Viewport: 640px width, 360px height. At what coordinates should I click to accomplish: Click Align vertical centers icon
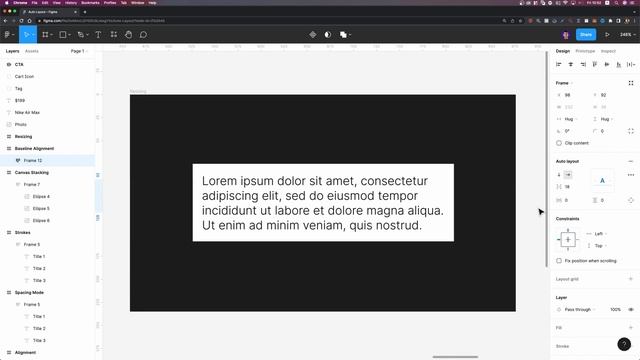607,64
